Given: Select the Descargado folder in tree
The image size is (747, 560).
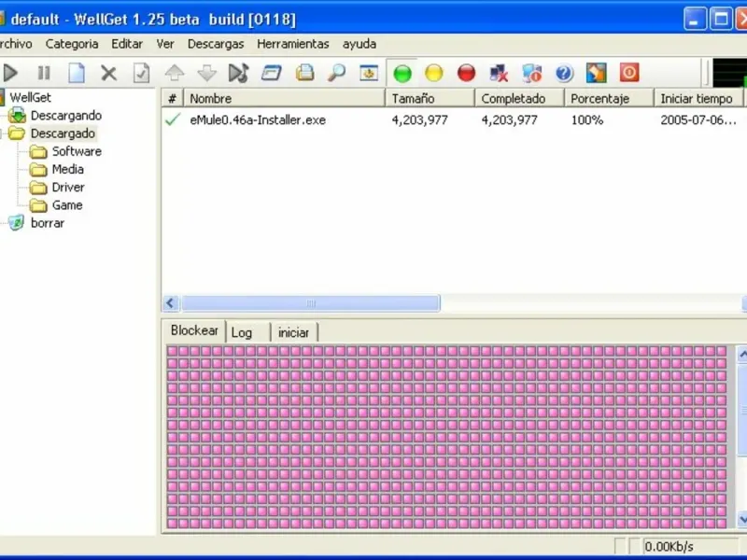Looking at the screenshot, I should [x=63, y=133].
